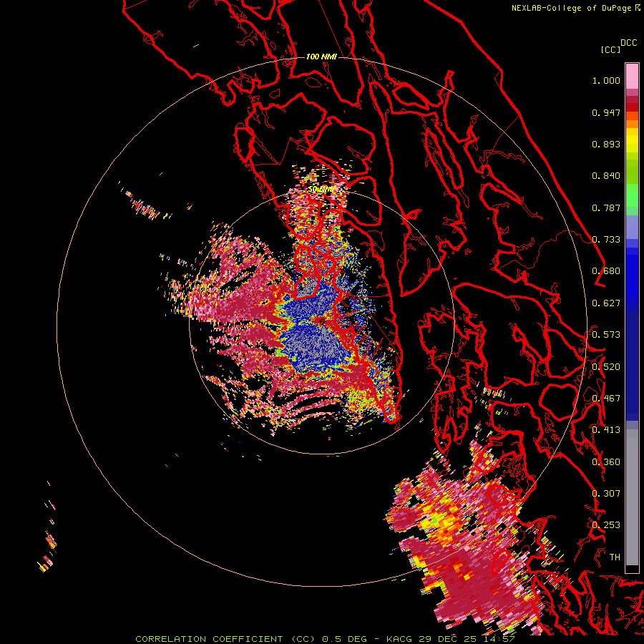Click the 0.307 scale label
Viewport: 644px width, 644px height.
606,493
